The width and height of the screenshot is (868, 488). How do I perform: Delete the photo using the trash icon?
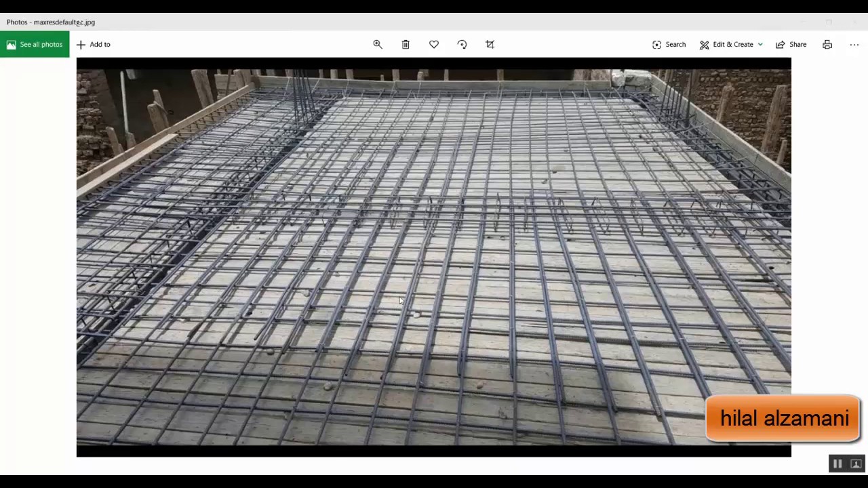406,44
